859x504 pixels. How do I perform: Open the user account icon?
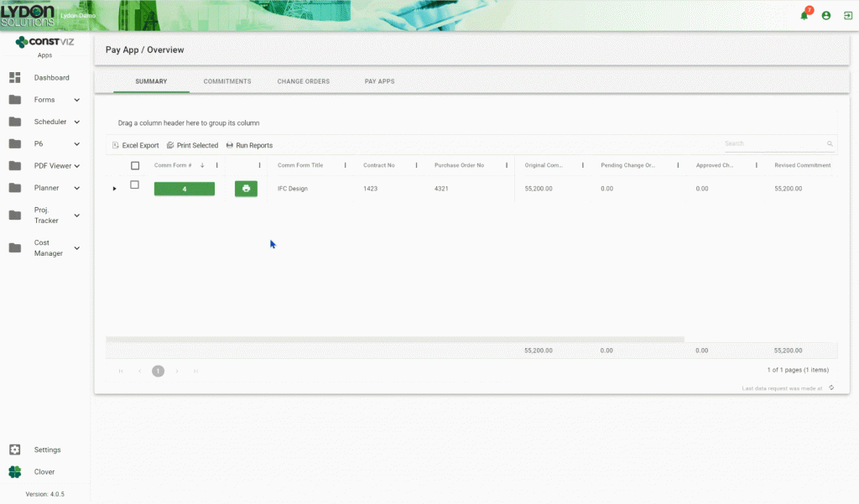825,15
